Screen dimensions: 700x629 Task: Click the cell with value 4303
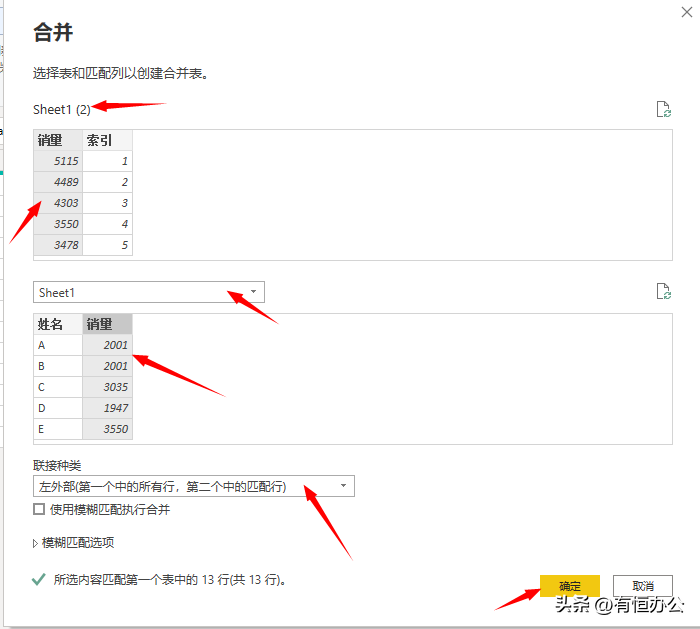pos(58,203)
